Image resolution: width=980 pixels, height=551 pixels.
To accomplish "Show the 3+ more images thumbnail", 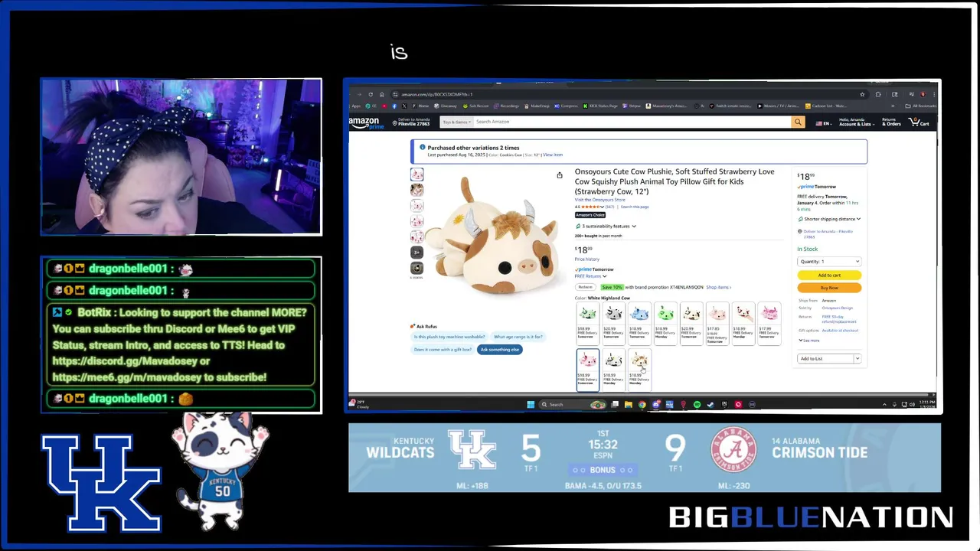I will tap(416, 252).
